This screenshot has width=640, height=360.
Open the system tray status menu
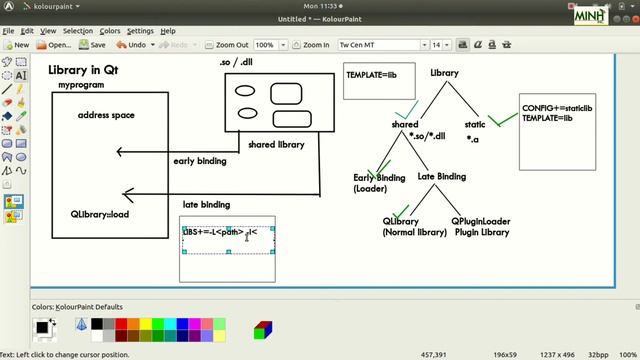[x=627, y=6]
